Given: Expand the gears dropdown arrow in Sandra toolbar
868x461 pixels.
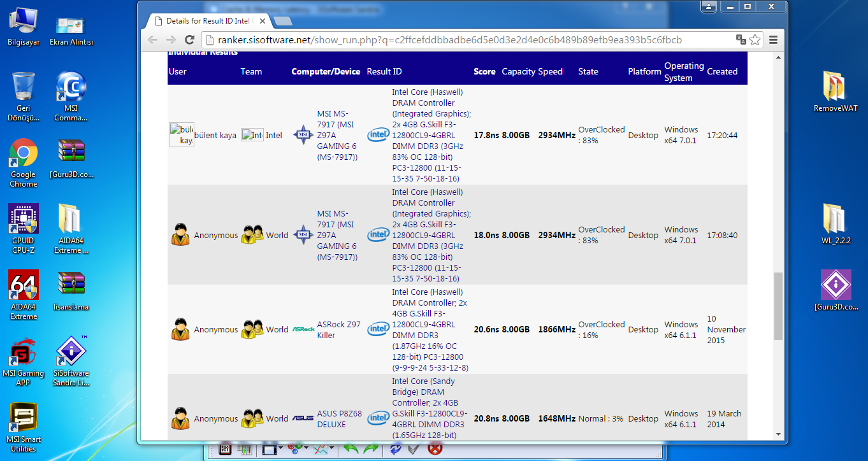Looking at the screenshot, I should (x=305, y=449).
